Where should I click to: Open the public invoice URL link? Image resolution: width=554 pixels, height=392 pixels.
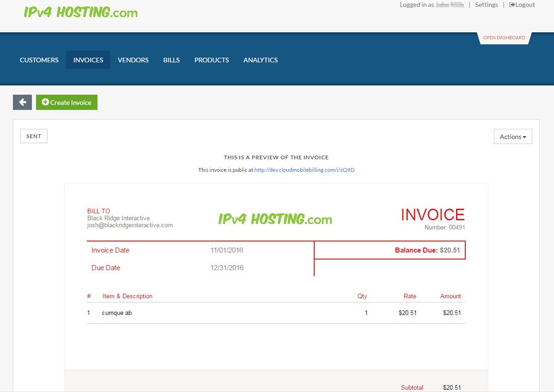pos(304,170)
